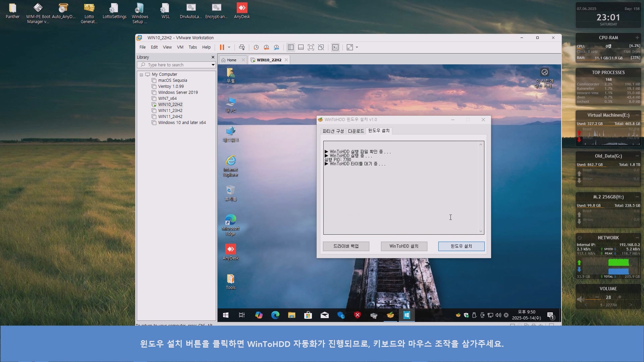The width and height of the screenshot is (644, 362).
Task: Open the guest Windows Start menu
Action: 226,315
